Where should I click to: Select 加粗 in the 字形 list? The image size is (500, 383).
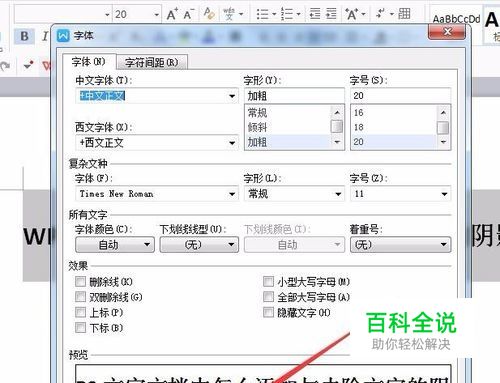288,142
